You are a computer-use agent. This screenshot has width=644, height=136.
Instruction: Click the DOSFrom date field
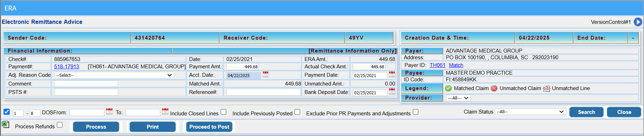(87, 113)
